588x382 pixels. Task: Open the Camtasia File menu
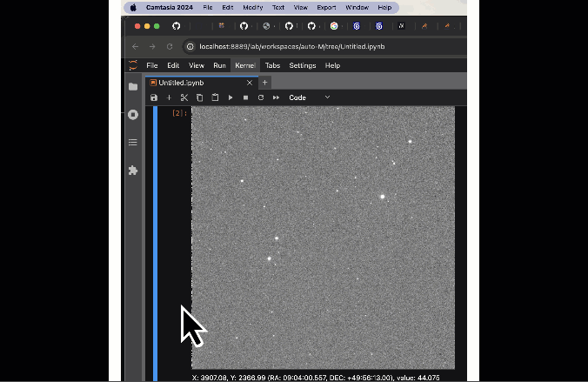pos(208,8)
